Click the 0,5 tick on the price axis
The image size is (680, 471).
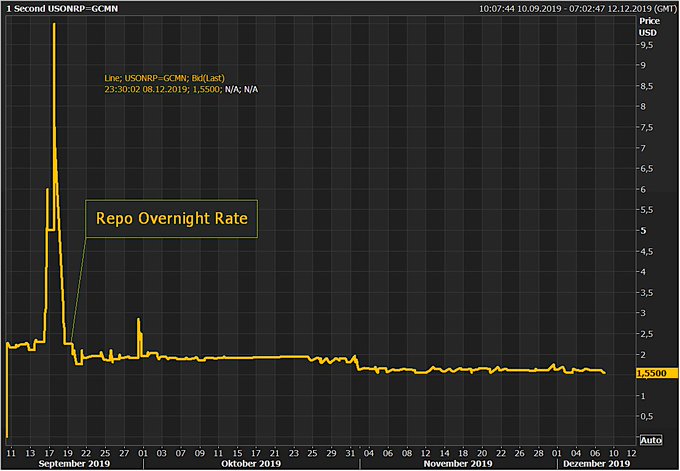(x=646, y=416)
